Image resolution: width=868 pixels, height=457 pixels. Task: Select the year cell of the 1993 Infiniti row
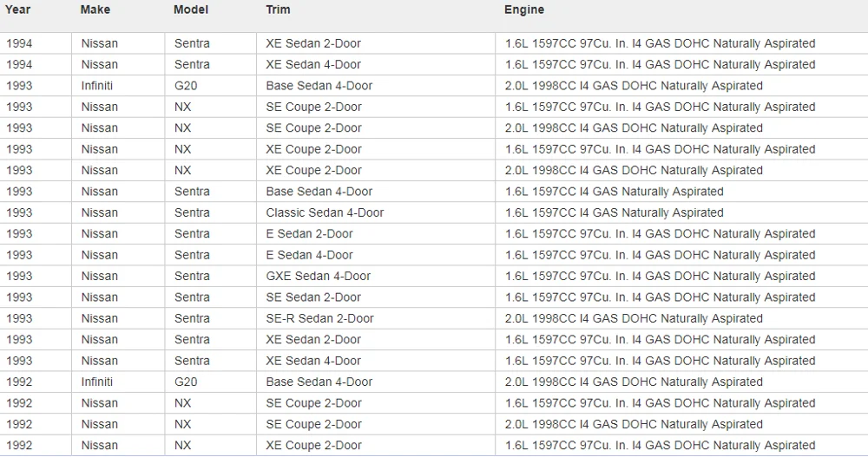tap(19, 86)
